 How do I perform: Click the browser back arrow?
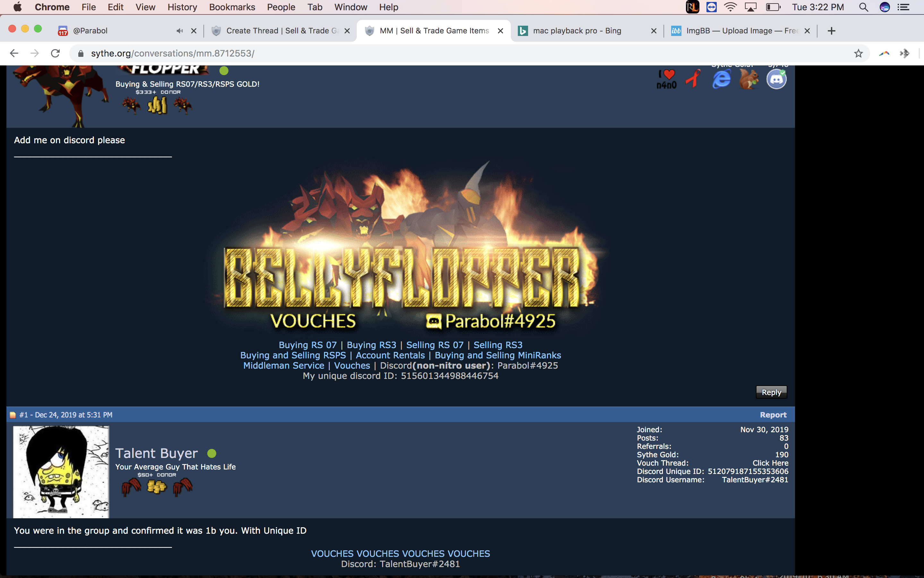pyautogui.click(x=14, y=53)
